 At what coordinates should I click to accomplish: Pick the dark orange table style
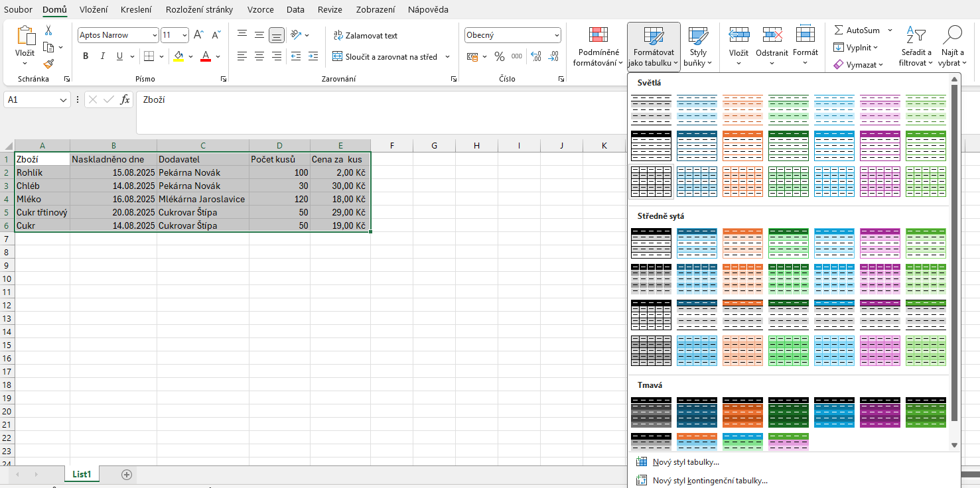[742, 412]
